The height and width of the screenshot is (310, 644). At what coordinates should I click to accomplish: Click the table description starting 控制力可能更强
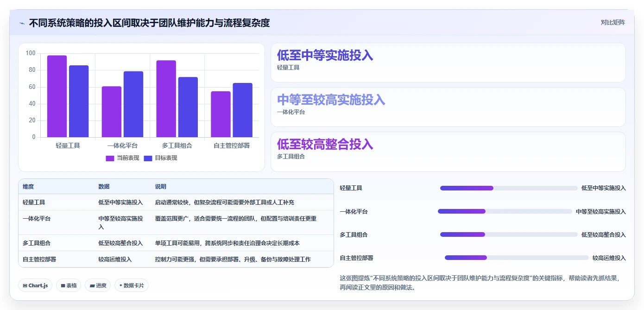click(233, 259)
